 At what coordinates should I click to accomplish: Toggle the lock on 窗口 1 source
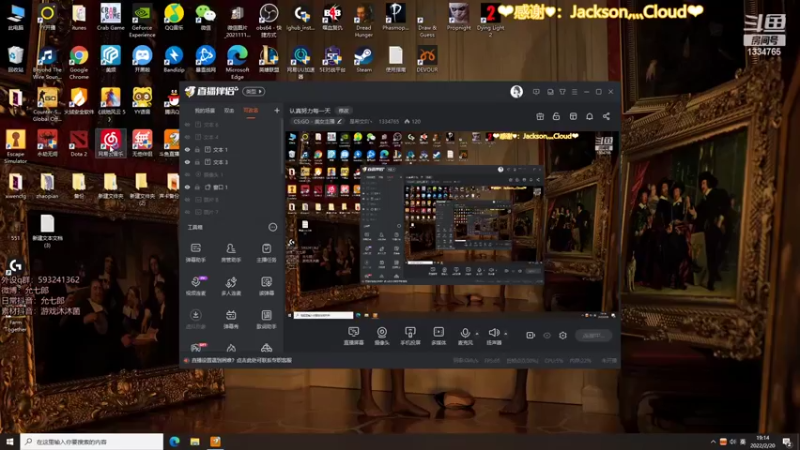pos(197,187)
